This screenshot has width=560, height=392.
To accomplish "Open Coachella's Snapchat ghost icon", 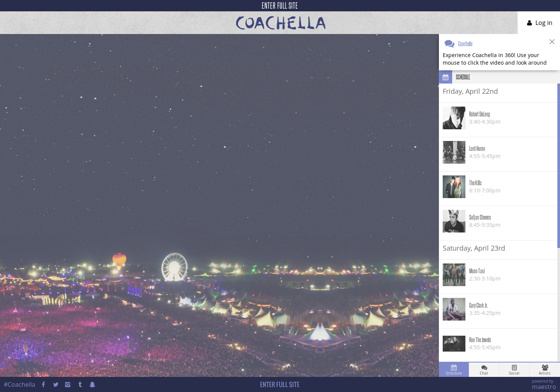I will (92, 384).
